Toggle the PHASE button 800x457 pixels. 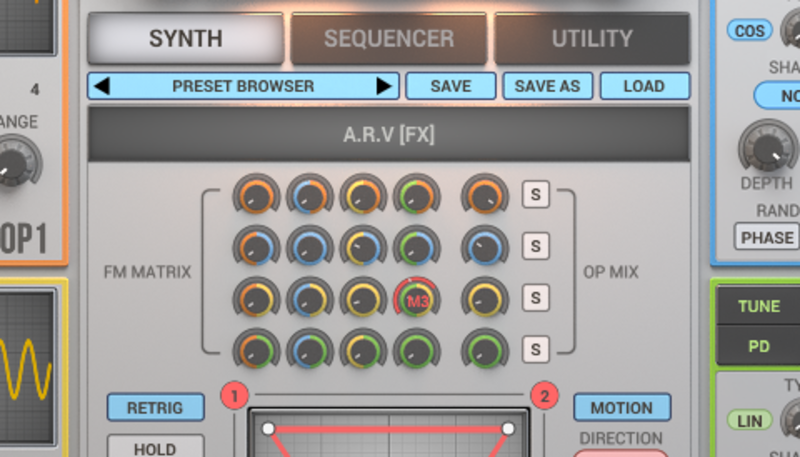pos(767,237)
